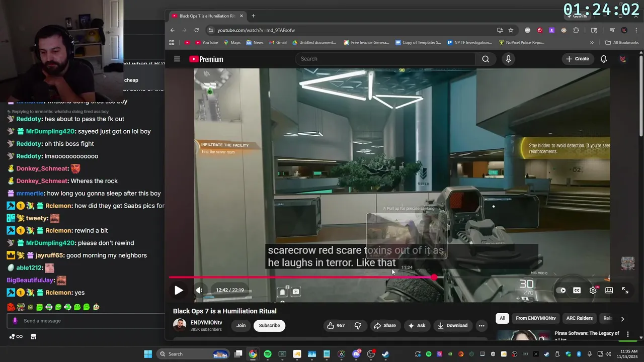Mute the video with the speaker icon
Image resolution: width=644 pixels, height=362 pixels.
pos(199,290)
